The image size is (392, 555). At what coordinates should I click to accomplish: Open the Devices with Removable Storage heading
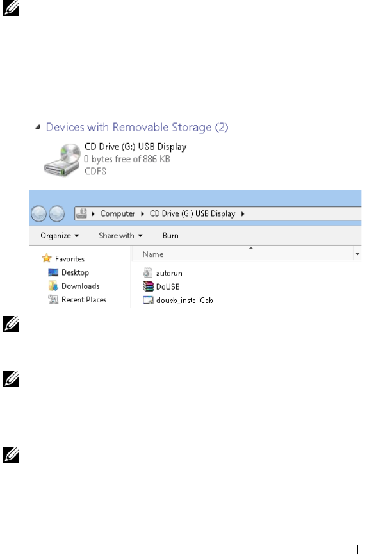(x=137, y=127)
